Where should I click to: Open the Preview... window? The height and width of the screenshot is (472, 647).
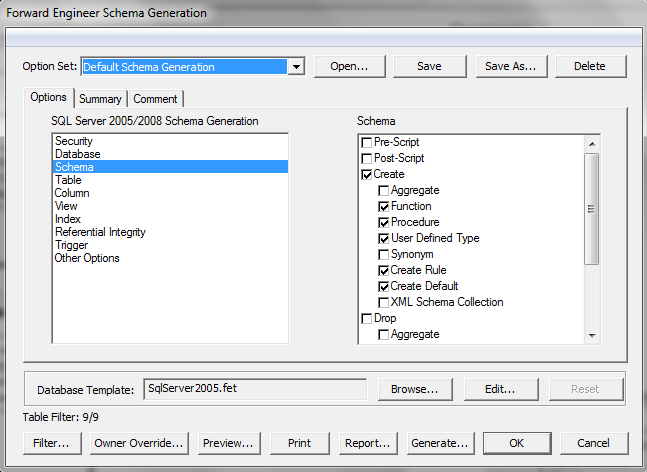[229, 443]
